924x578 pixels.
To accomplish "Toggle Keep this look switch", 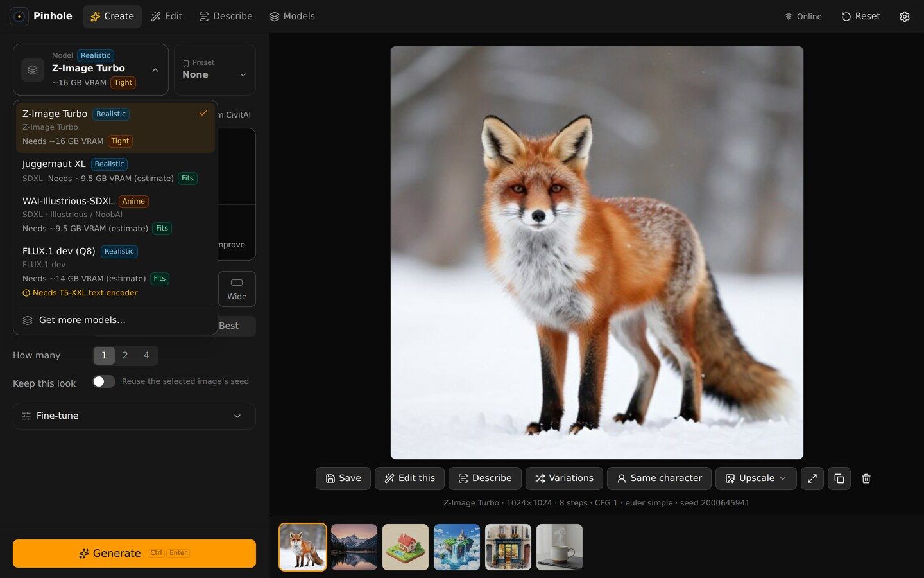I will coord(104,381).
